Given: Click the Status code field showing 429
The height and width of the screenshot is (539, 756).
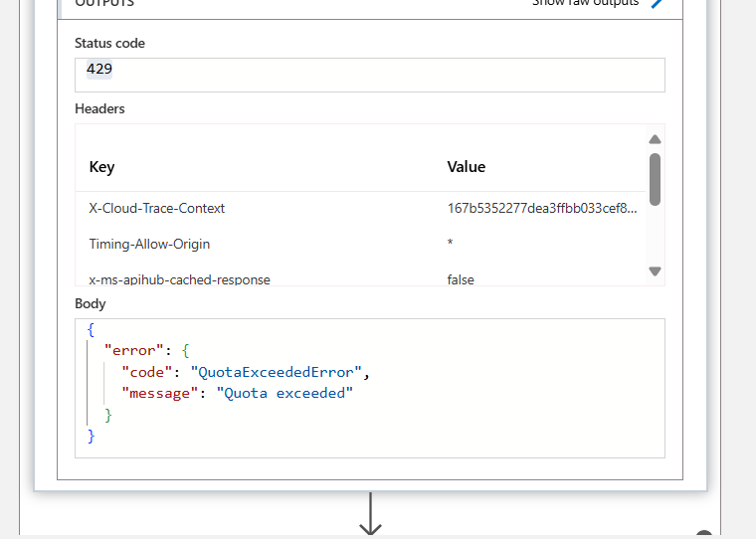Looking at the screenshot, I should pyautogui.click(x=370, y=75).
